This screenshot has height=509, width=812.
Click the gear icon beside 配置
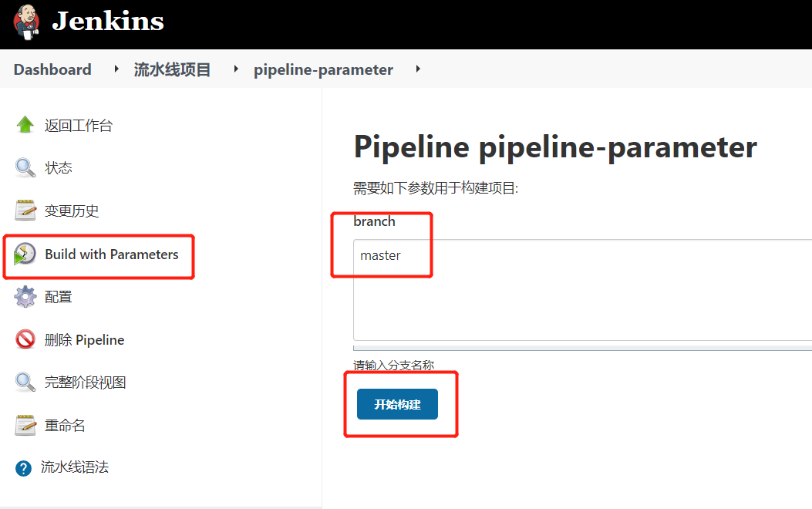(x=25, y=297)
